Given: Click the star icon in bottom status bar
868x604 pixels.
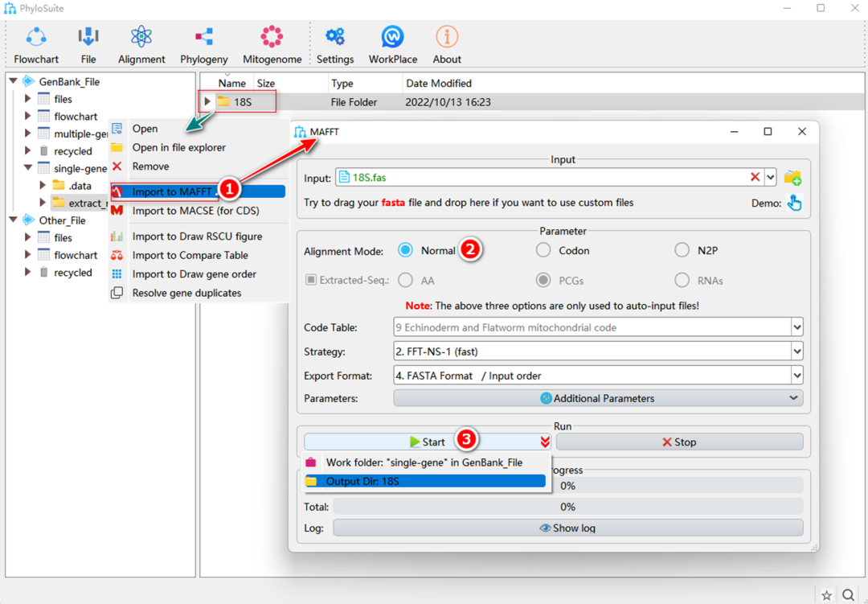Looking at the screenshot, I should pyautogui.click(x=826, y=595).
